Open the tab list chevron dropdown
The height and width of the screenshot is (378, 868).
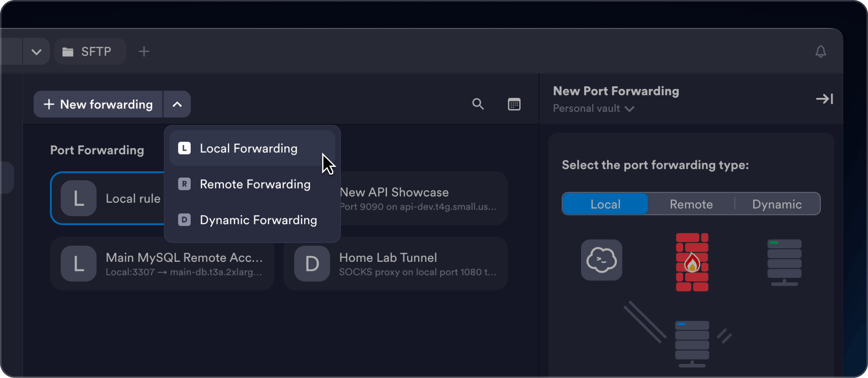(37, 51)
